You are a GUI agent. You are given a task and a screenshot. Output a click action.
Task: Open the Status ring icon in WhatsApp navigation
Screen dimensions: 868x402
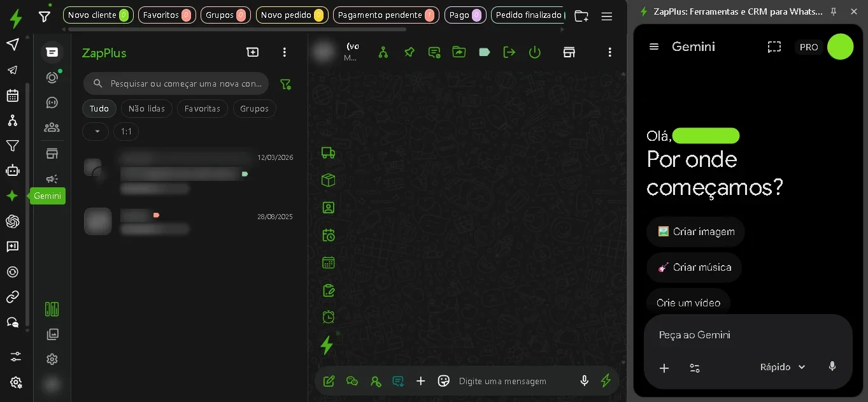click(52, 77)
